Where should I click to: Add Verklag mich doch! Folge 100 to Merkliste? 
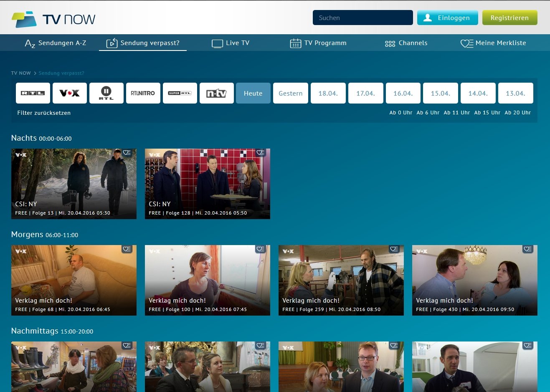[261, 249]
